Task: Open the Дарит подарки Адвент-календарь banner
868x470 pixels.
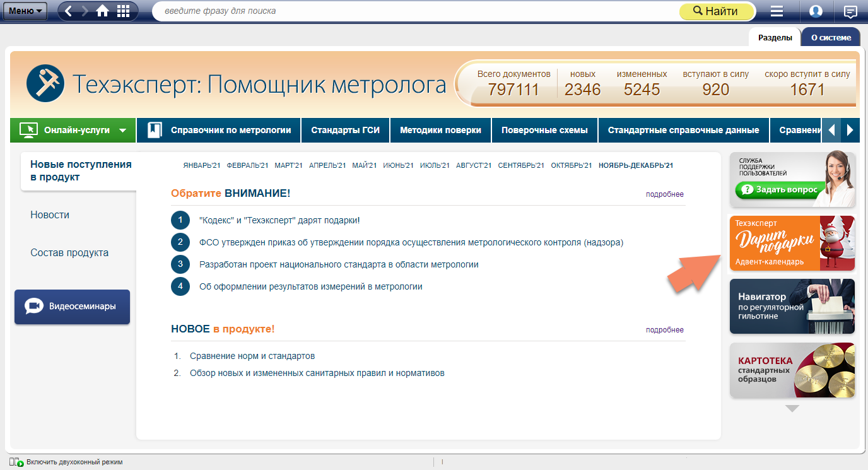Action: coord(792,243)
